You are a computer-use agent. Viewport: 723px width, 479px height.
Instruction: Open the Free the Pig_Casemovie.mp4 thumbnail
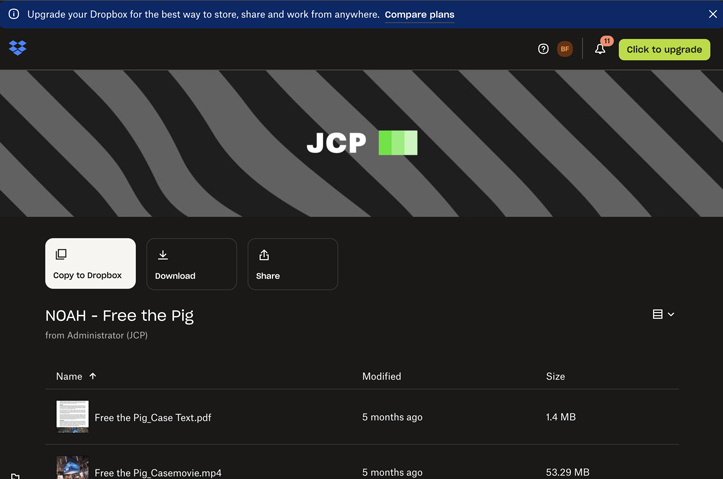72,467
